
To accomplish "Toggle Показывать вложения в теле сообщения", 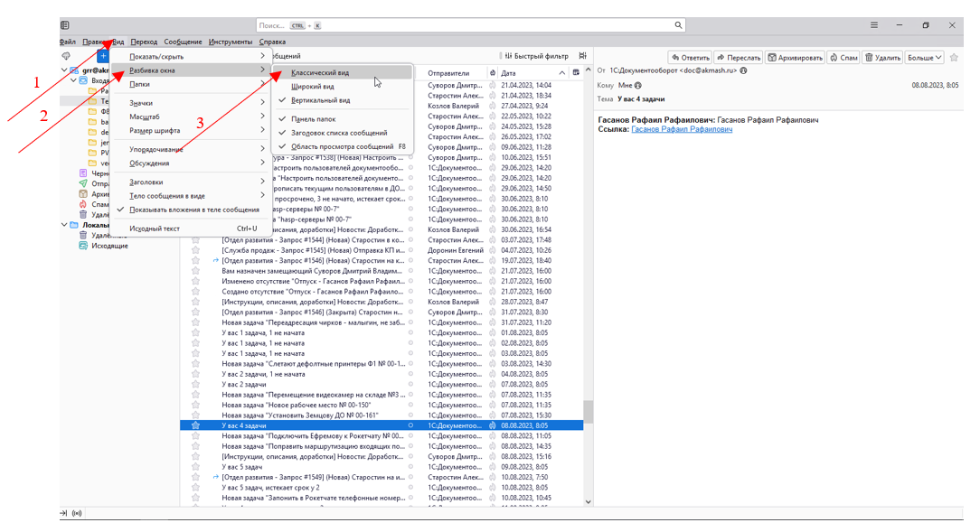I will click(x=192, y=210).
